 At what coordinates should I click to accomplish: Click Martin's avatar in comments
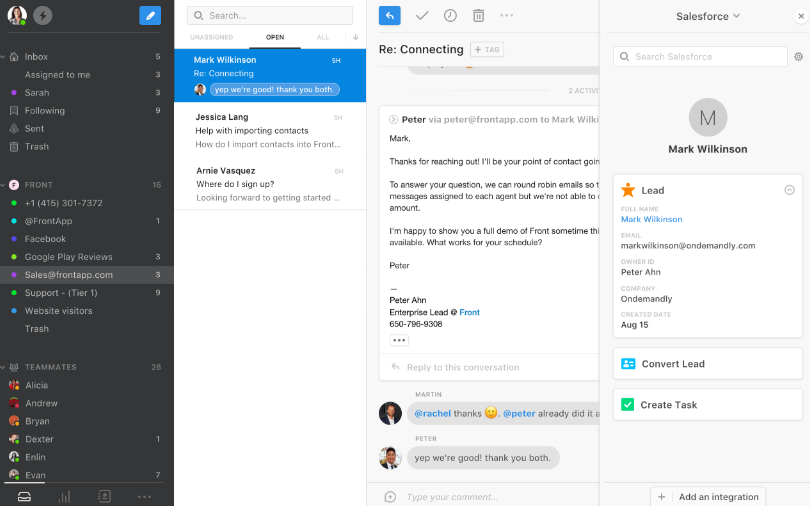pyautogui.click(x=390, y=414)
